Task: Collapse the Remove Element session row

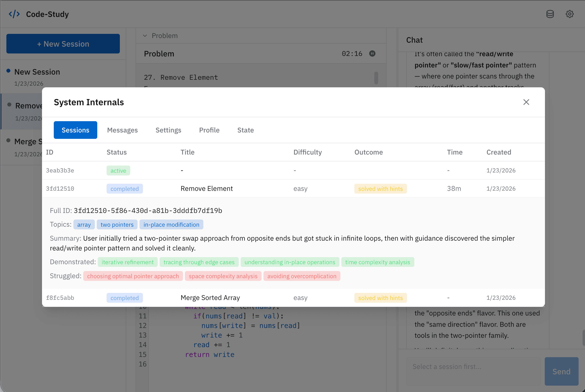Action: 207,188
